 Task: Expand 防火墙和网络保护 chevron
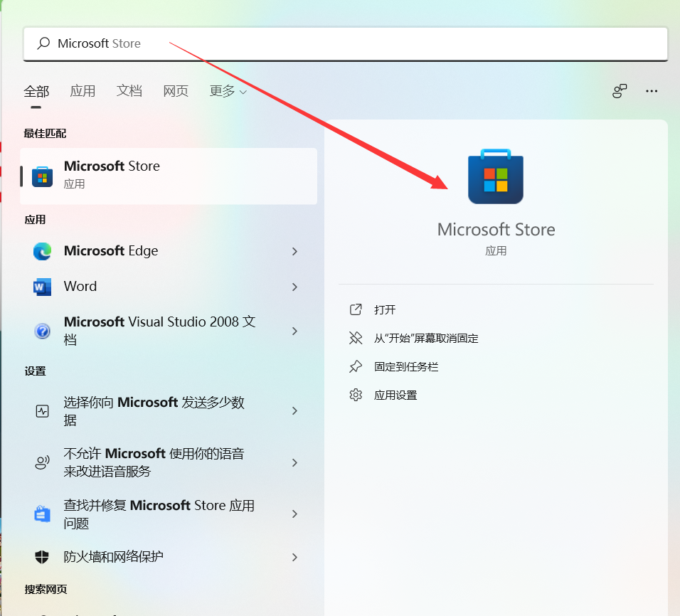point(295,557)
